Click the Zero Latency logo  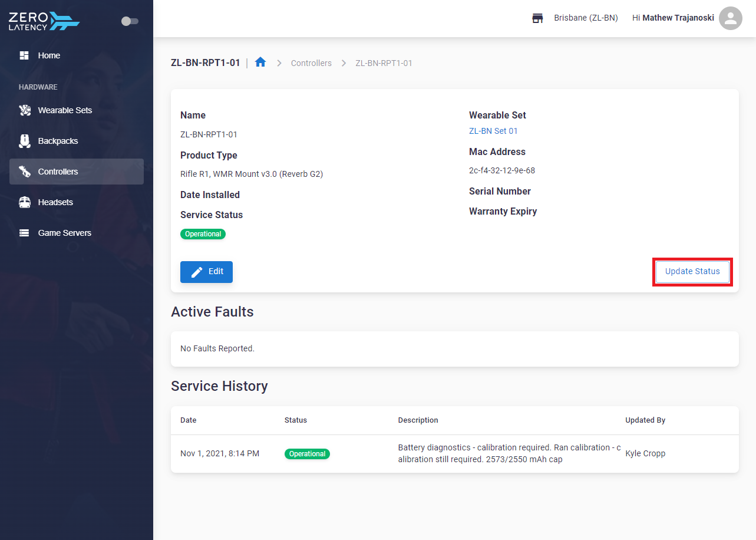tap(44, 21)
